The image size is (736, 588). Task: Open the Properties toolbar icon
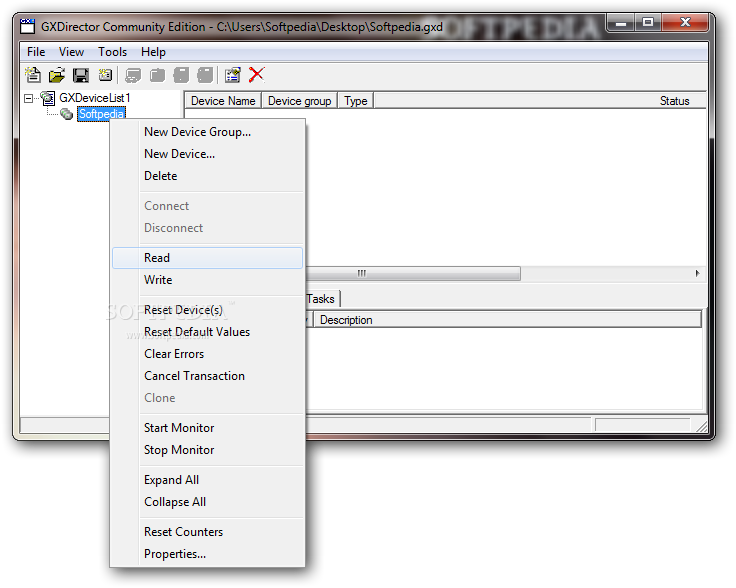[x=233, y=75]
